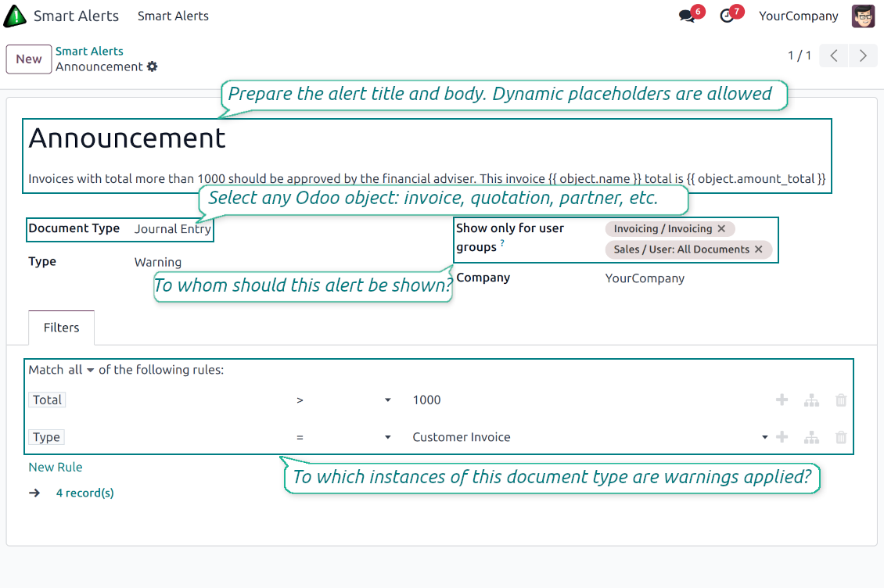Image resolution: width=884 pixels, height=588 pixels.
Task: Open the Match all dropdown
Action: tap(81, 370)
